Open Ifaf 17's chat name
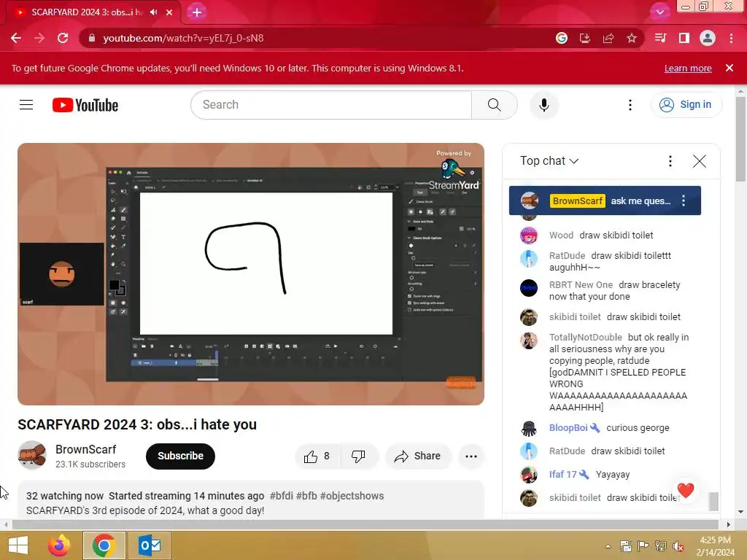The image size is (747, 560). 562,474
